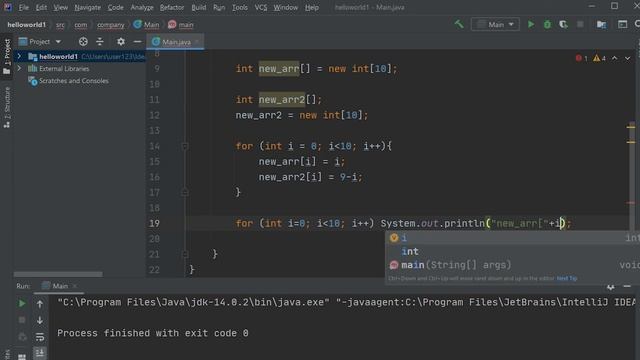Run with coverage icon
640x360 pixels.
point(564,24)
